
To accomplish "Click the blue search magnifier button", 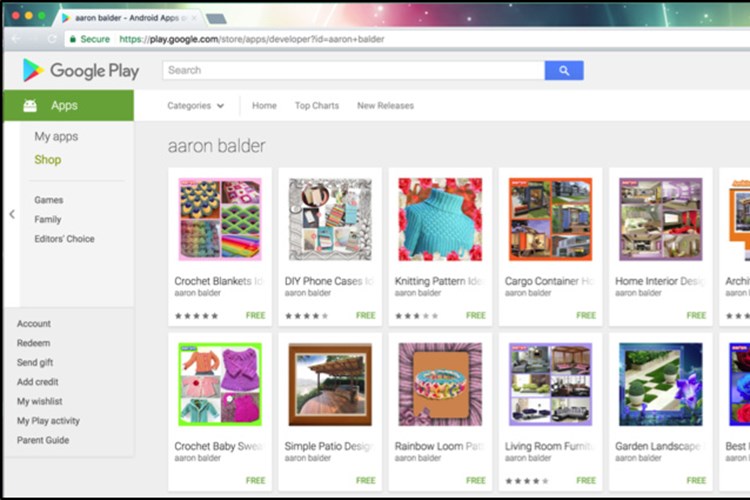I will [564, 70].
